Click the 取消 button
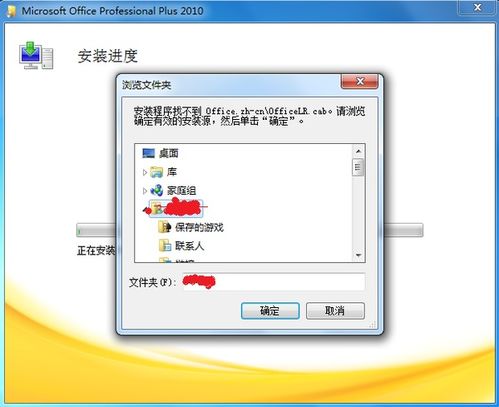This screenshot has width=499, height=407. point(335,311)
